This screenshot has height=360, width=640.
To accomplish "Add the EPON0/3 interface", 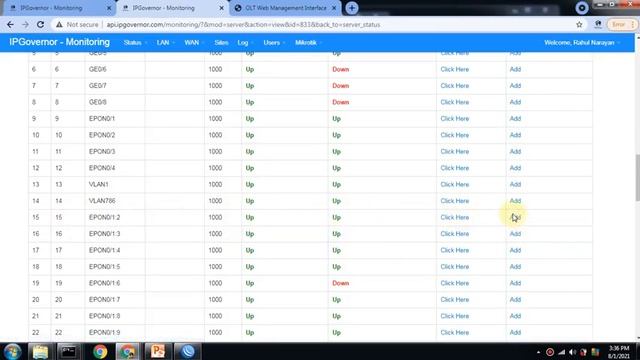I will [x=515, y=151].
